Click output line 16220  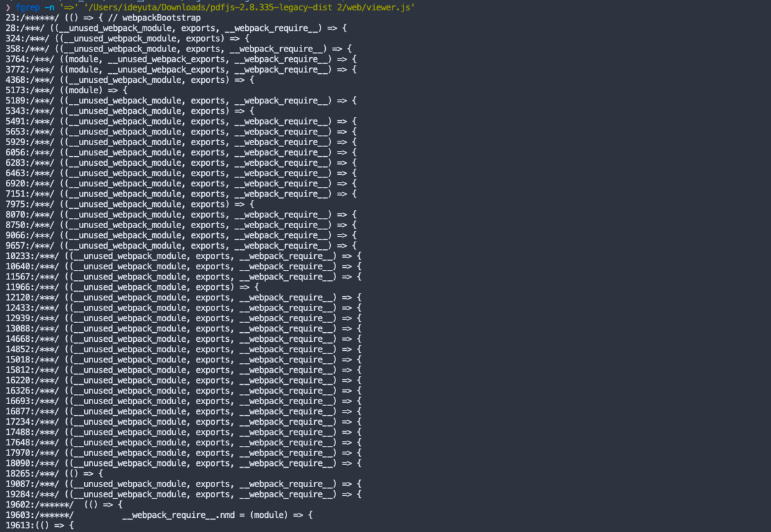(184, 380)
